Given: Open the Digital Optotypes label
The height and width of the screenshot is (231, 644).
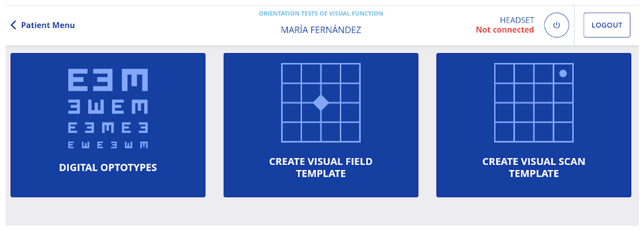Looking at the screenshot, I should [108, 167].
